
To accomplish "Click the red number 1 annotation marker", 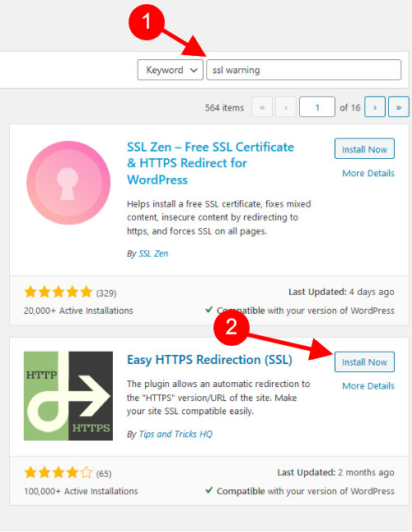I will pyautogui.click(x=147, y=21).
